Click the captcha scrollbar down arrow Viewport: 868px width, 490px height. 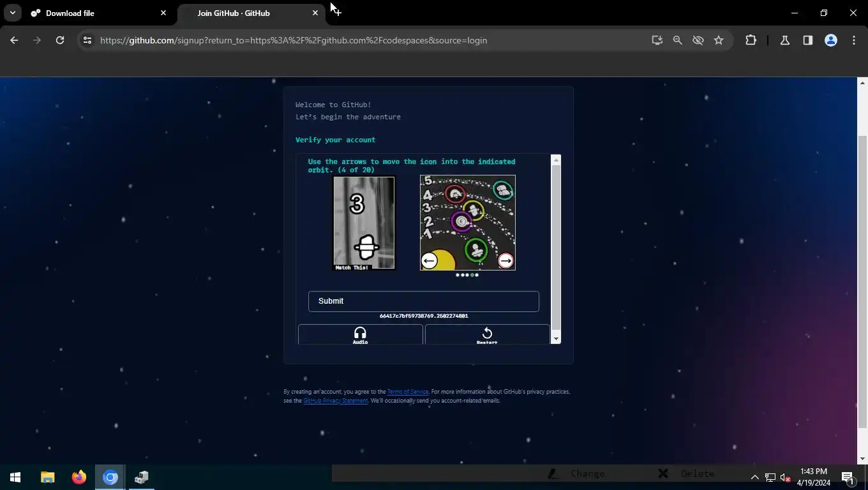point(556,339)
